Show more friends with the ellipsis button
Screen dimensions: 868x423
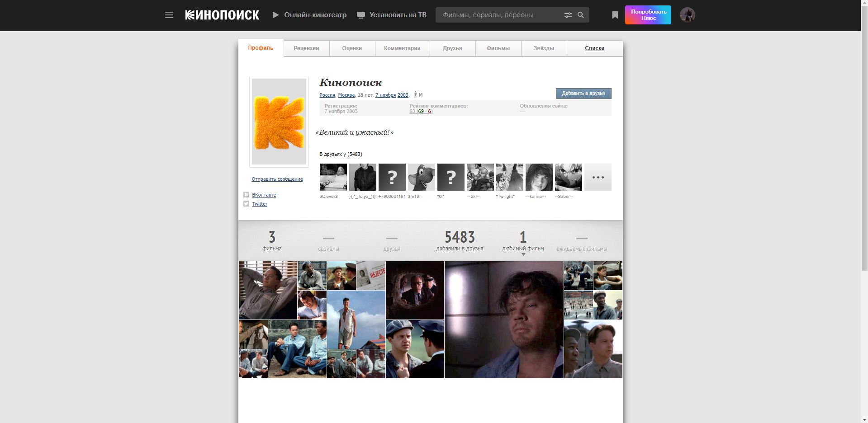598,177
